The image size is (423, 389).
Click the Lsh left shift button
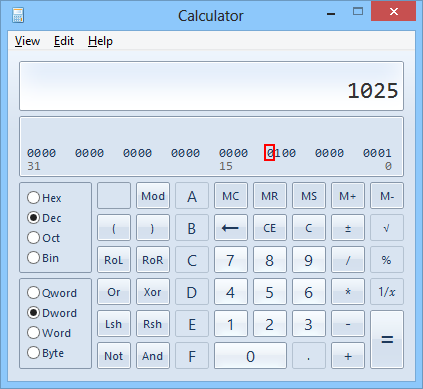pyautogui.click(x=114, y=324)
